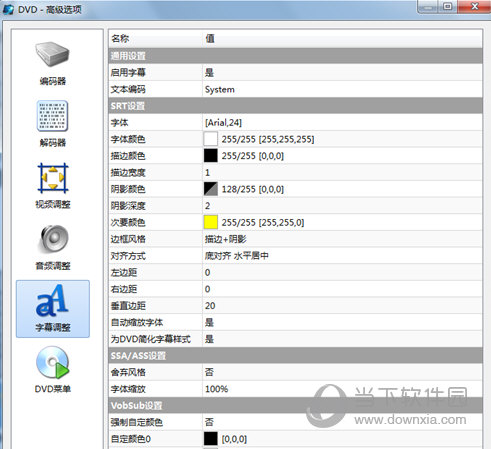Select the 字体颜色 row label
The image size is (491, 449).
[x=128, y=139]
